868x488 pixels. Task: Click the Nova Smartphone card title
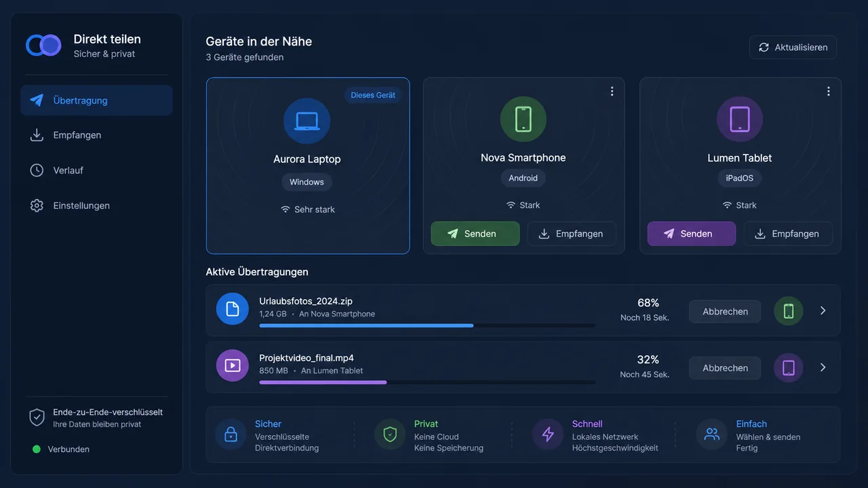523,158
